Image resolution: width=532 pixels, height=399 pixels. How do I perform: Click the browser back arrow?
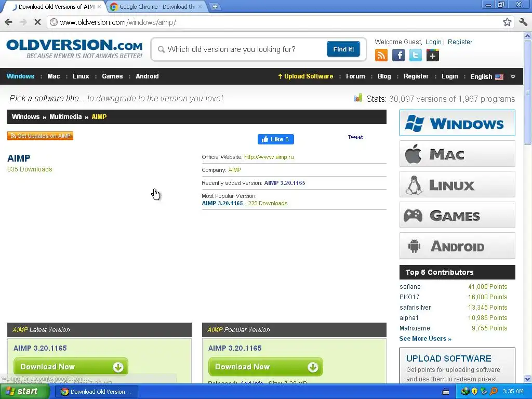point(9,22)
